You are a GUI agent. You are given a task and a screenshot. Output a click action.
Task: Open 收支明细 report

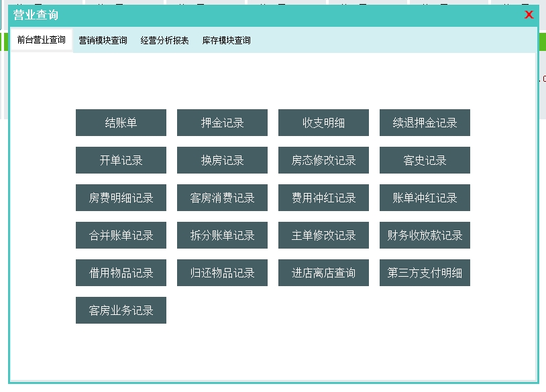(323, 123)
